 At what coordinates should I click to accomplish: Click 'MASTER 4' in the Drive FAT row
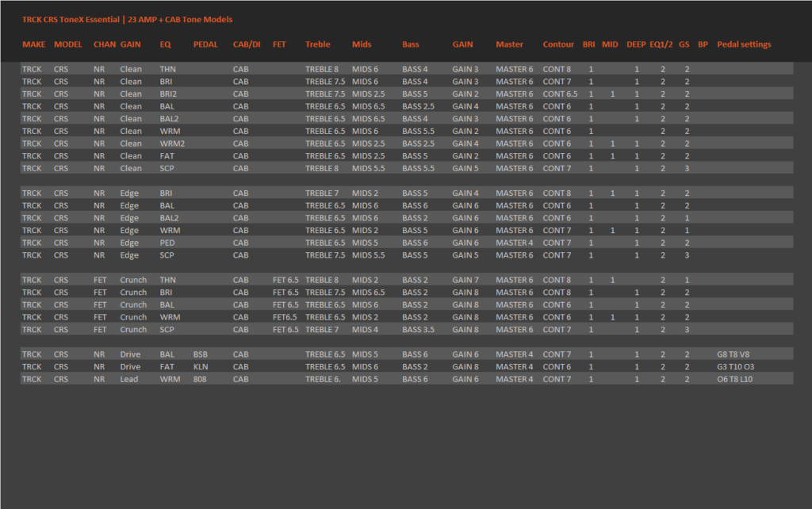tap(514, 367)
